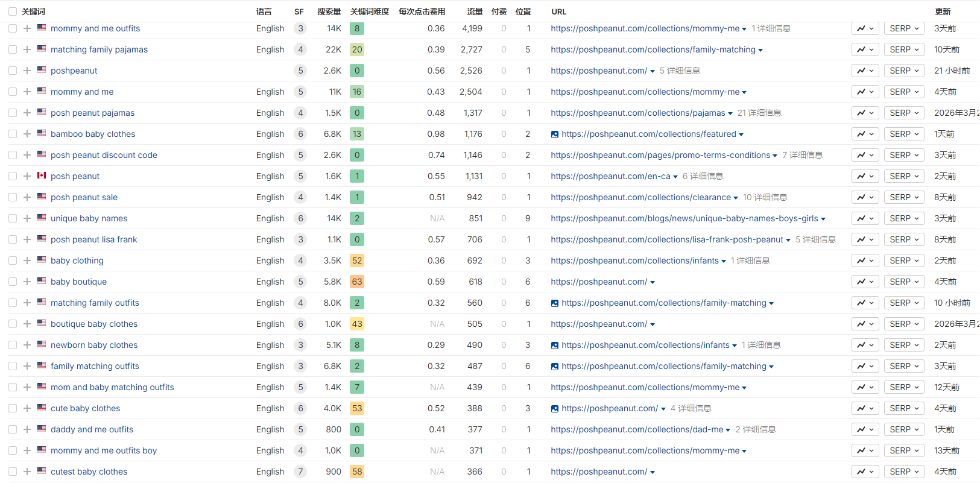Open the chart for 'posh peanut discount code'
Screen dimensions: 980x483
tap(865, 155)
